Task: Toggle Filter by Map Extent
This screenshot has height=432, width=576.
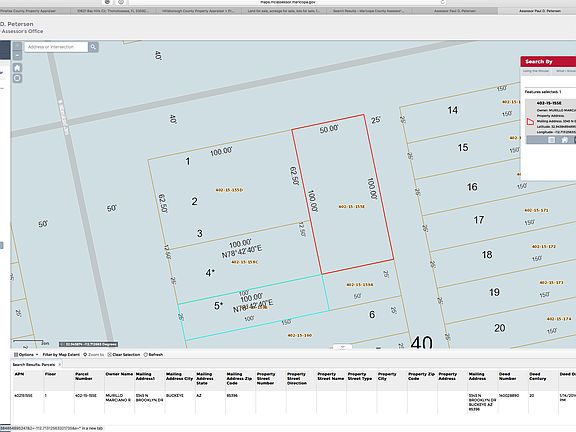Action: tap(61, 354)
